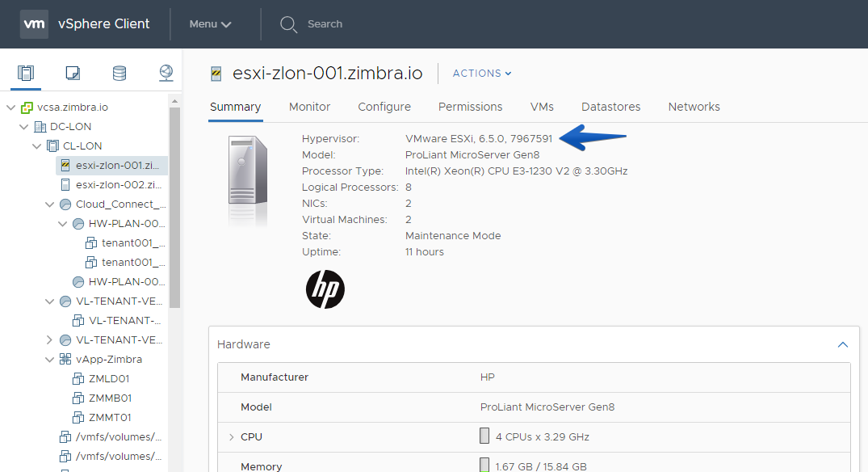Click into the Search field
This screenshot has width=868, height=472.
coord(325,24)
